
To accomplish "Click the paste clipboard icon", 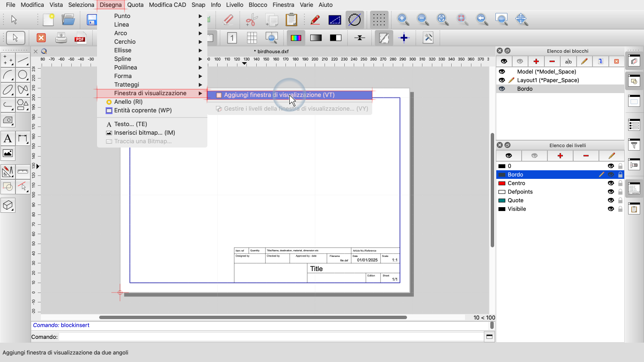I will [x=291, y=20].
